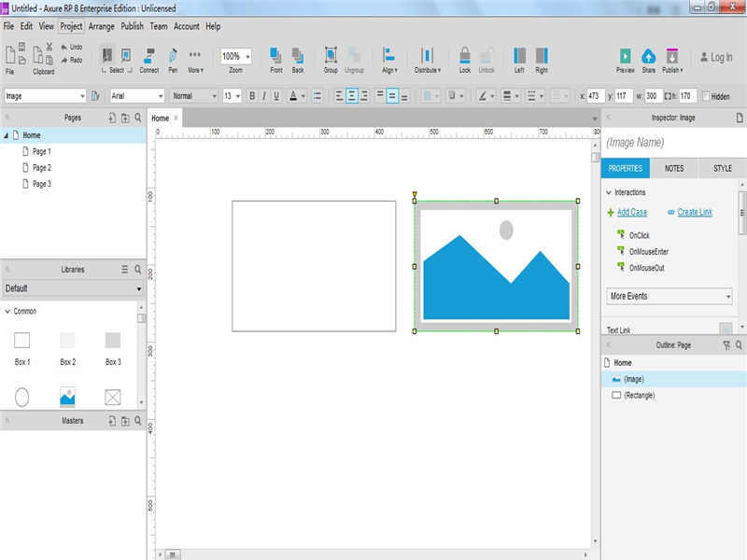Screen dimensions: 747x560
Task: Click the Share cloud icon
Action: click(x=648, y=56)
